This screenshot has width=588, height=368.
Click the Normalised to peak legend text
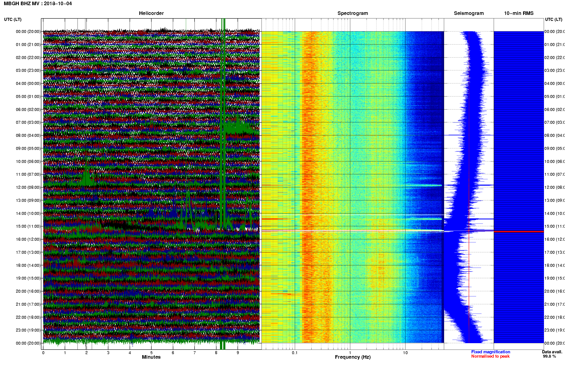(490, 356)
